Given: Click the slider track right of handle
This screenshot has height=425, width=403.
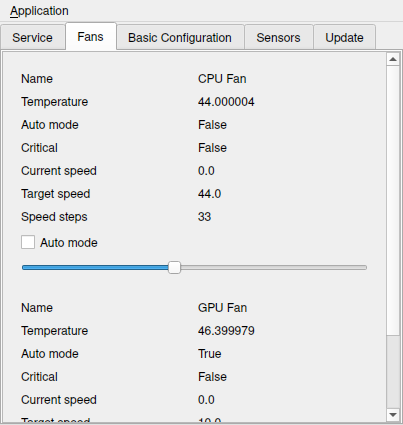Looking at the screenshot, I should coord(273,268).
